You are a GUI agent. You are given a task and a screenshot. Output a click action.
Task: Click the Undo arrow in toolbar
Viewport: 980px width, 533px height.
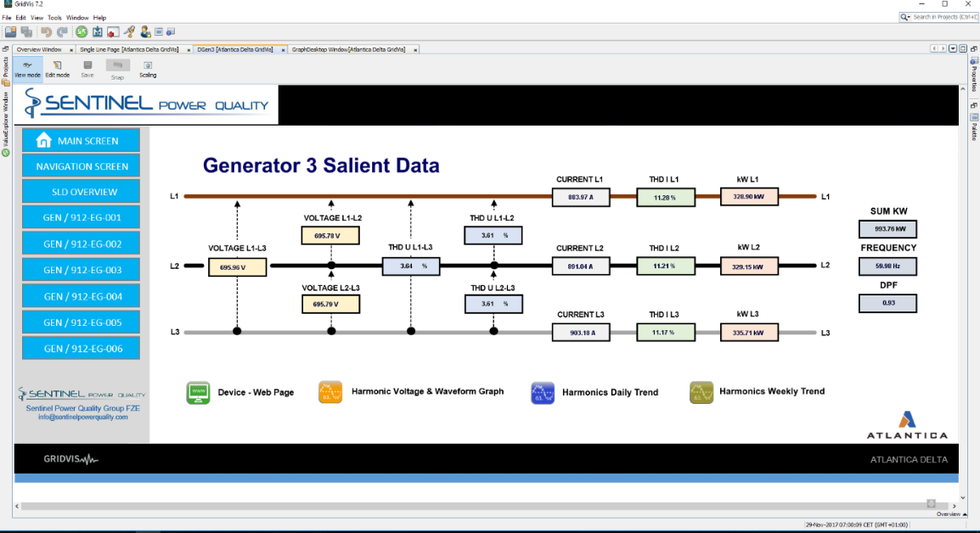click(46, 31)
